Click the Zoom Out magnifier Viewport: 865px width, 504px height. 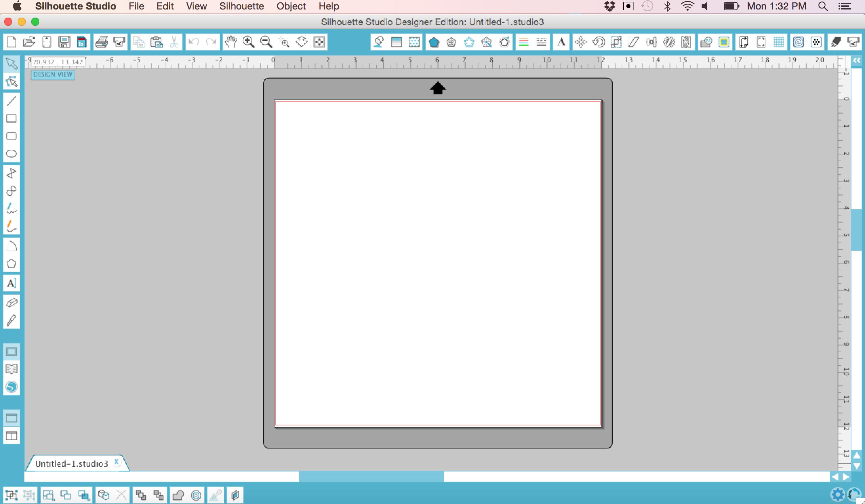pos(266,42)
